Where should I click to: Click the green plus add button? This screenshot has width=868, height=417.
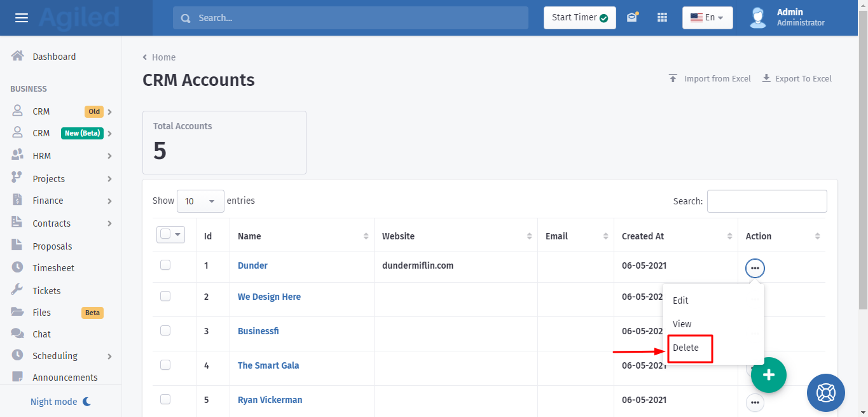coord(768,375)
